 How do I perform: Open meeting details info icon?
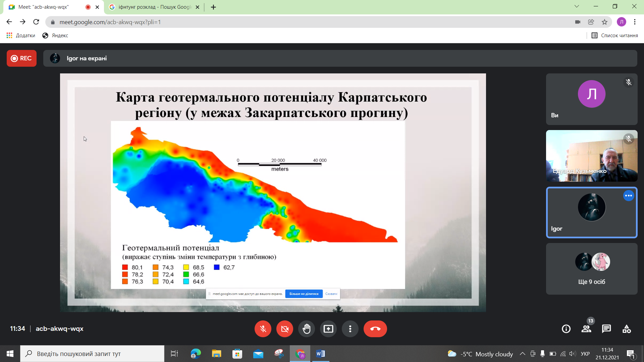(566, 329)
